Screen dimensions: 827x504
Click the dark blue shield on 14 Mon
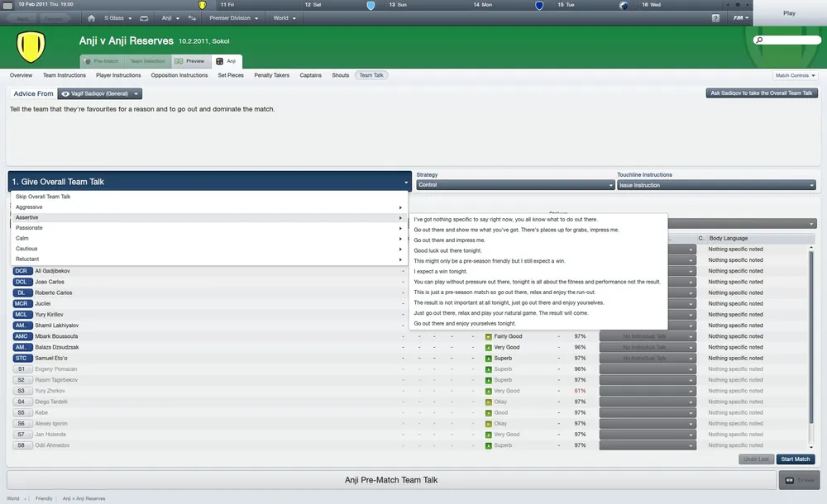pos(539,5)
